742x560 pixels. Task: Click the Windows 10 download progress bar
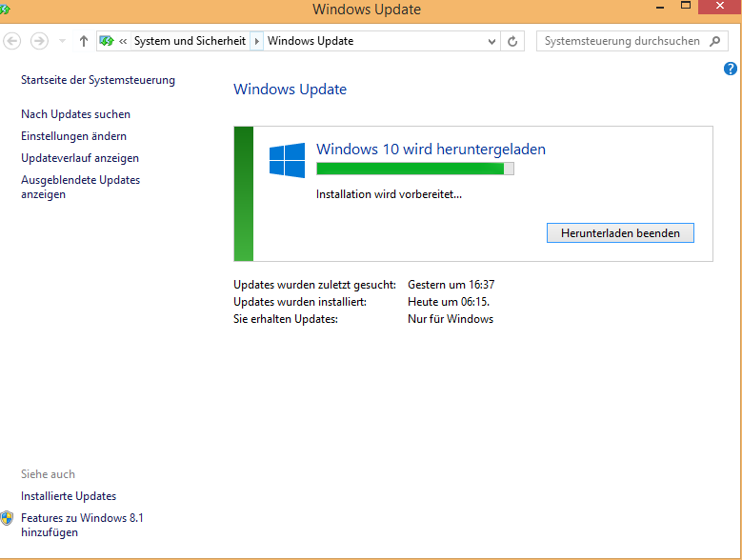[415, 169]
